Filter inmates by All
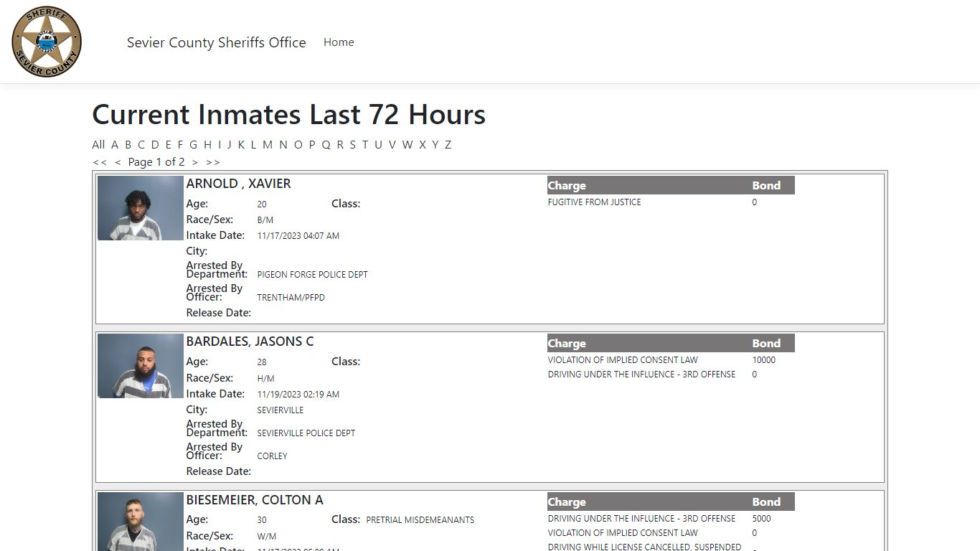The width and height of the screenshot is (980, 551). 98,144
